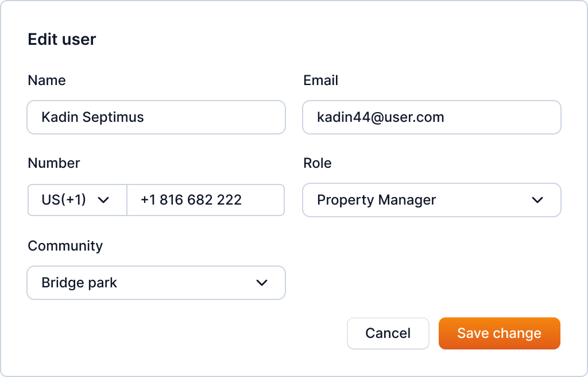Image resolution: width=588 pixels, height=377 pixels.
Task: Click the Kadin Septimus name text
Action: point(92,117)
